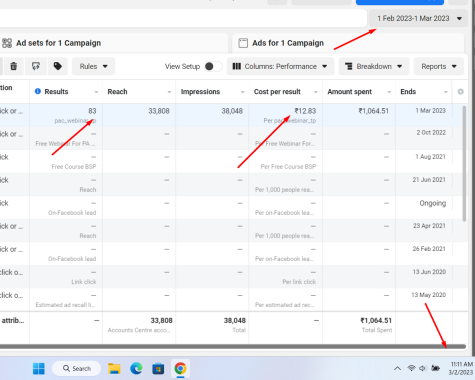Click the Wi-Fi network tray icon
This screenshot has width=475, height=380.
click(411, 368)
